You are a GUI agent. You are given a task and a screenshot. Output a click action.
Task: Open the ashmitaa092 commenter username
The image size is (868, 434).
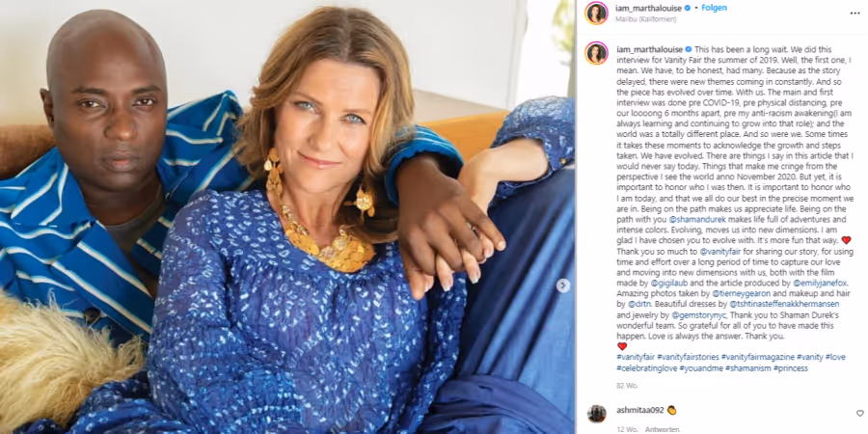tap(638, 410)
